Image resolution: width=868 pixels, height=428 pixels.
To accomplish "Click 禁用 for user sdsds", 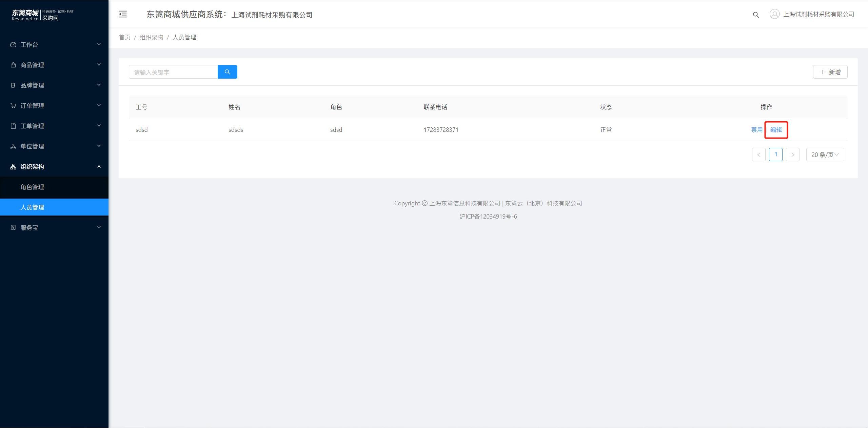I will (756, 130).
